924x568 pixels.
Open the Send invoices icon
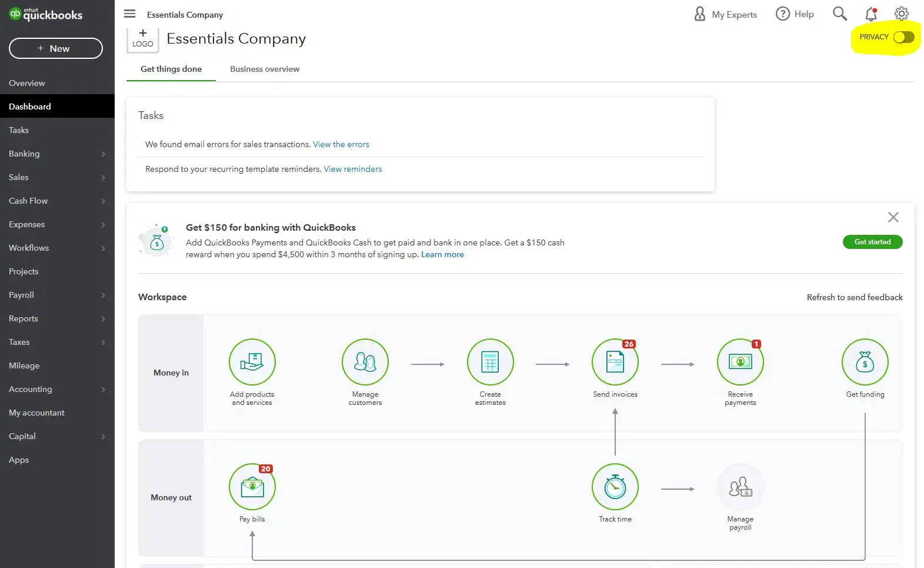coord(615,362)
